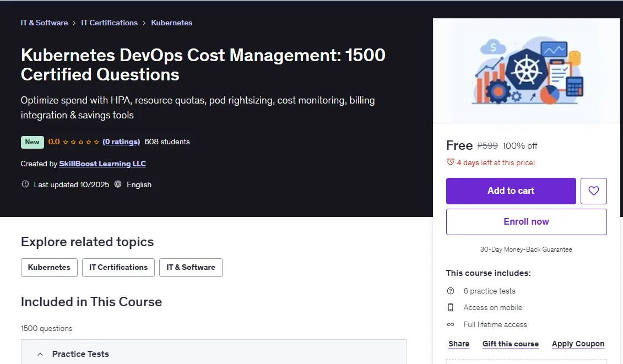
Task: Click 'Last updated 10/2025' text
Action: click(72, 185)
